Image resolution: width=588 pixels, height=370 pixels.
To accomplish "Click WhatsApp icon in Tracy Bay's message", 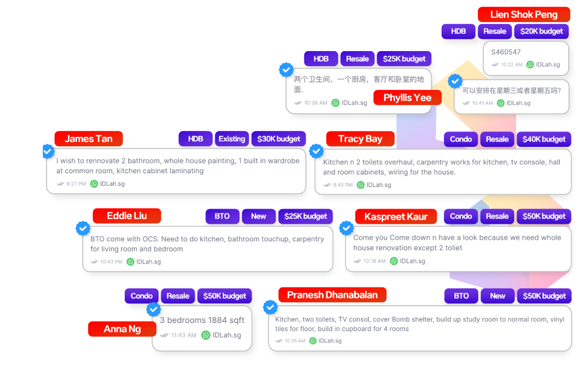I will tap(361, 185).
